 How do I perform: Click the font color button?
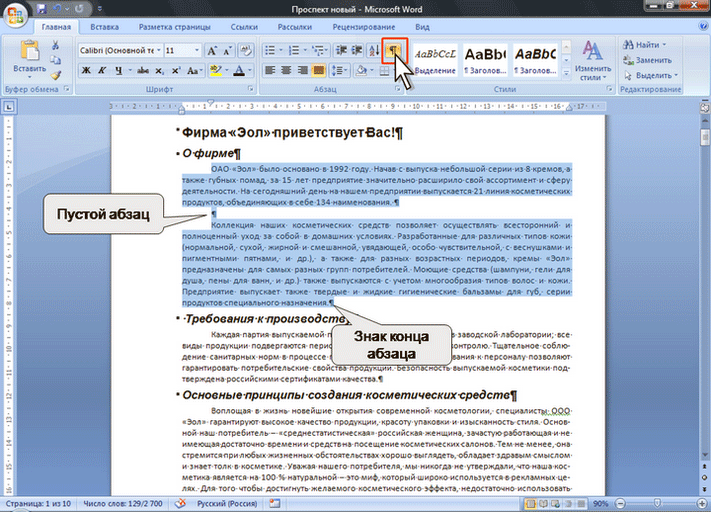pos(239,70)
